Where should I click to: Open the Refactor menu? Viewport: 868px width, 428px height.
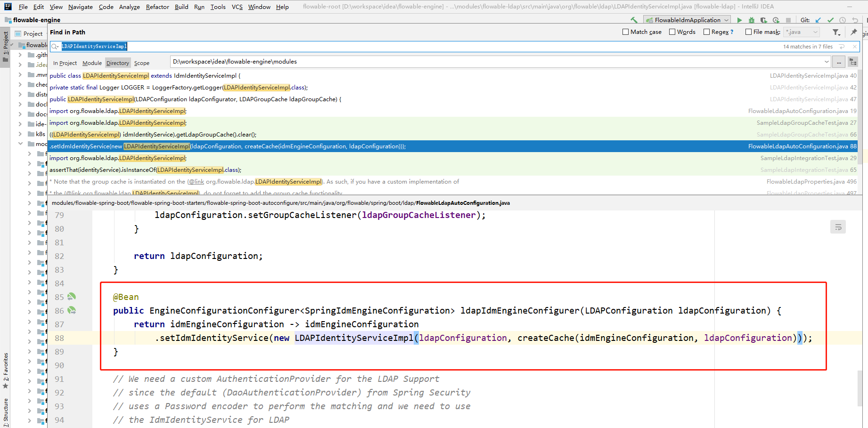pos(157,7)
